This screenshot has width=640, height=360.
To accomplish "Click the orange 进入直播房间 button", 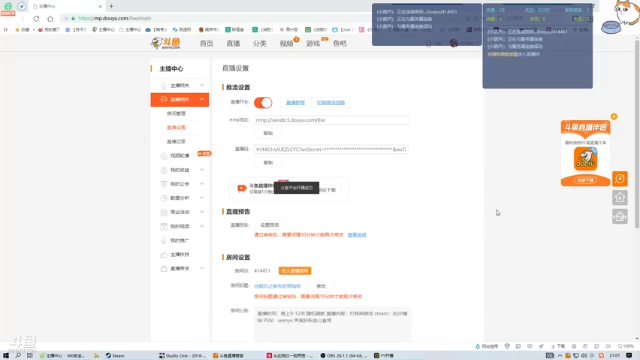I will coord(295,271).
